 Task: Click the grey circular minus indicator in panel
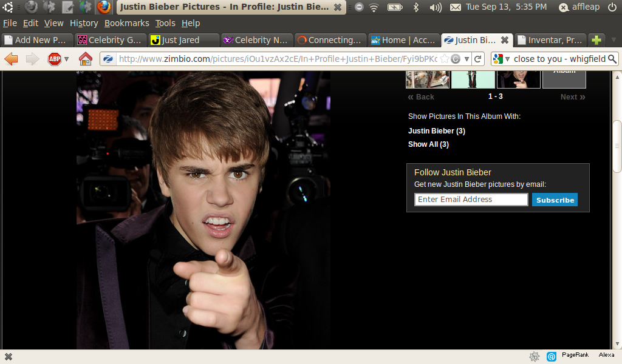click(359, 7)
